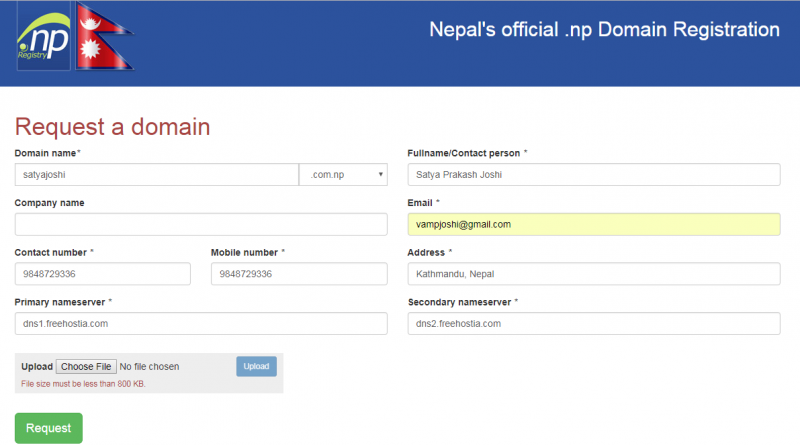800x445 pixels.
Task: Select the Fullname/Contact person field
Action: [594, 175]
